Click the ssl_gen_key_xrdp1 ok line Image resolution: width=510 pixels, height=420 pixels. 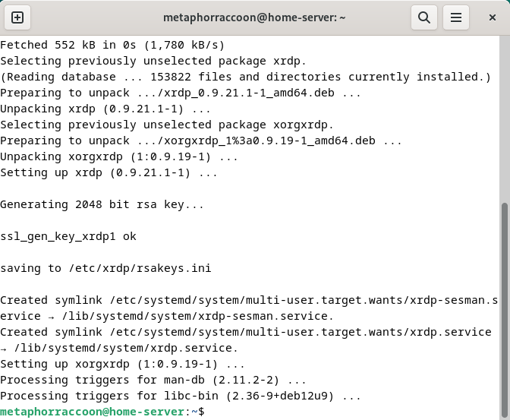click(68, 236)
